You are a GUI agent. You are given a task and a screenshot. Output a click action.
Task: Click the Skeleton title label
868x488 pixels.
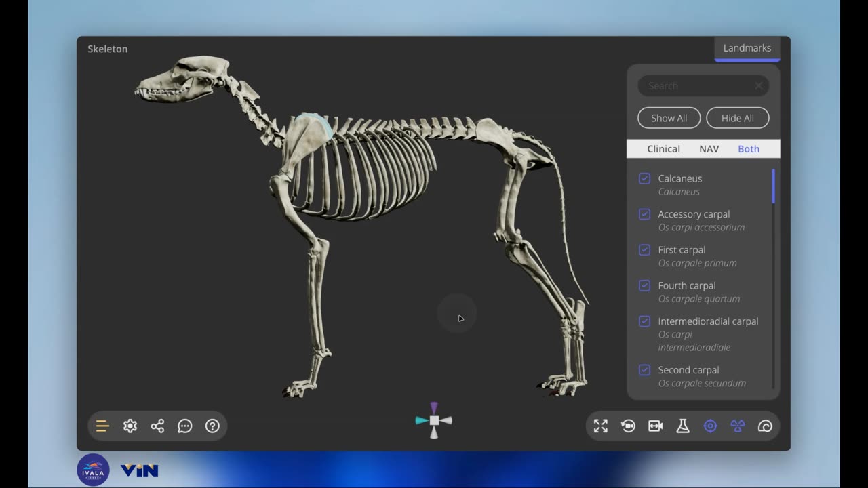click(108, 49)
